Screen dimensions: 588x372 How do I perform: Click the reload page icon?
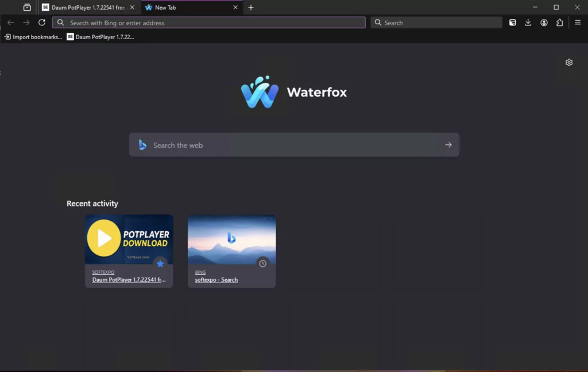tap(41, 22)
